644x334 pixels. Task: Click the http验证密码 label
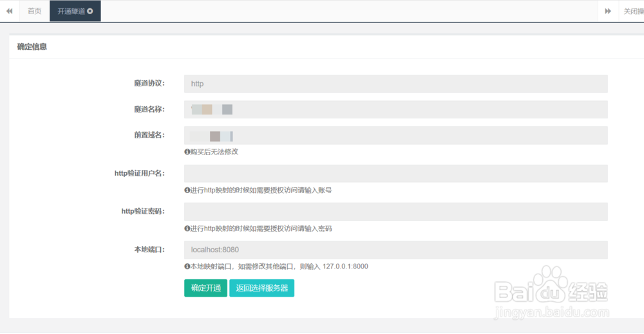click(143, 211)
